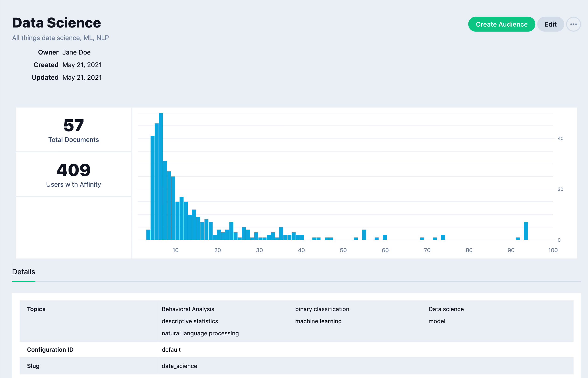The height and width of the screenshot is (378, 588).
Task: Switch to the Details tab
Action: point(24,272)
